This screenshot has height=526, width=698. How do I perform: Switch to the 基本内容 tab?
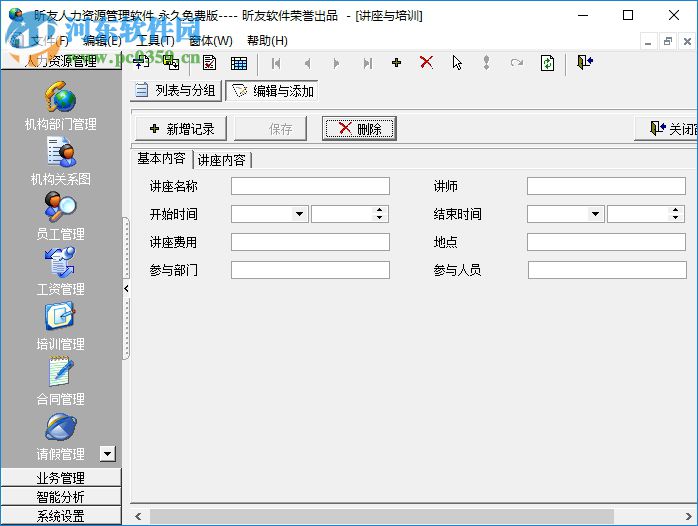[161, 159]
